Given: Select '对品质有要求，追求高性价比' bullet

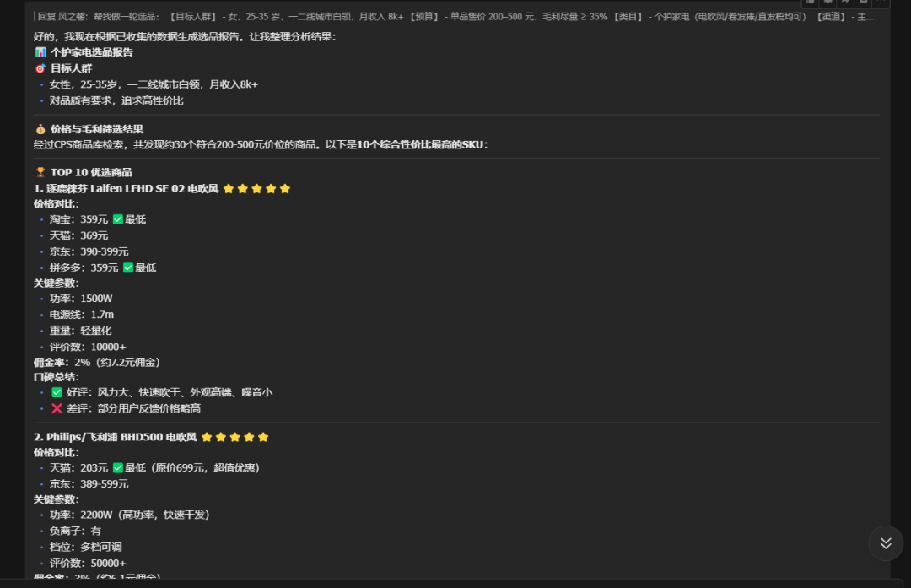Looking at the screenshot, I should pyautogui.click(x=116, y=100).
